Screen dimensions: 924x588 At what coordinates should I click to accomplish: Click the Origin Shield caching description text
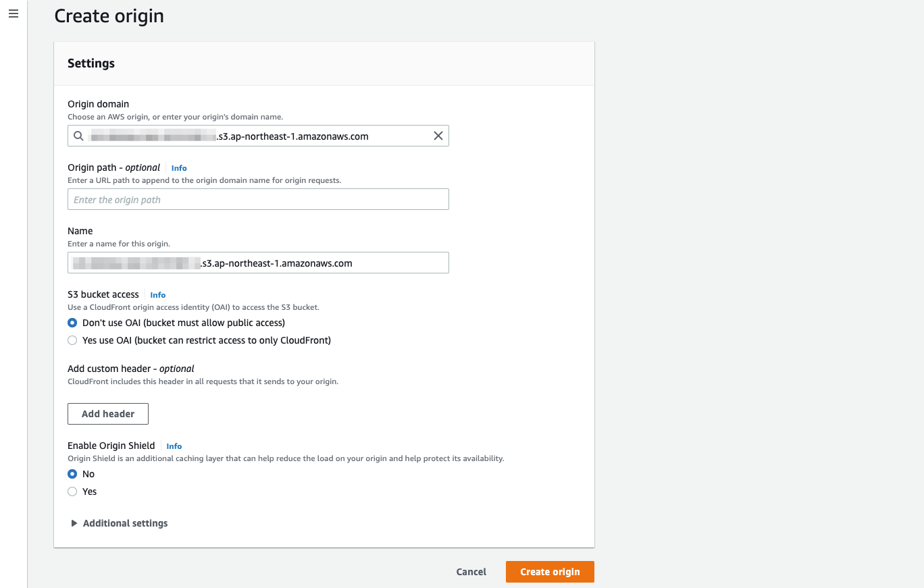click(286, 458)
